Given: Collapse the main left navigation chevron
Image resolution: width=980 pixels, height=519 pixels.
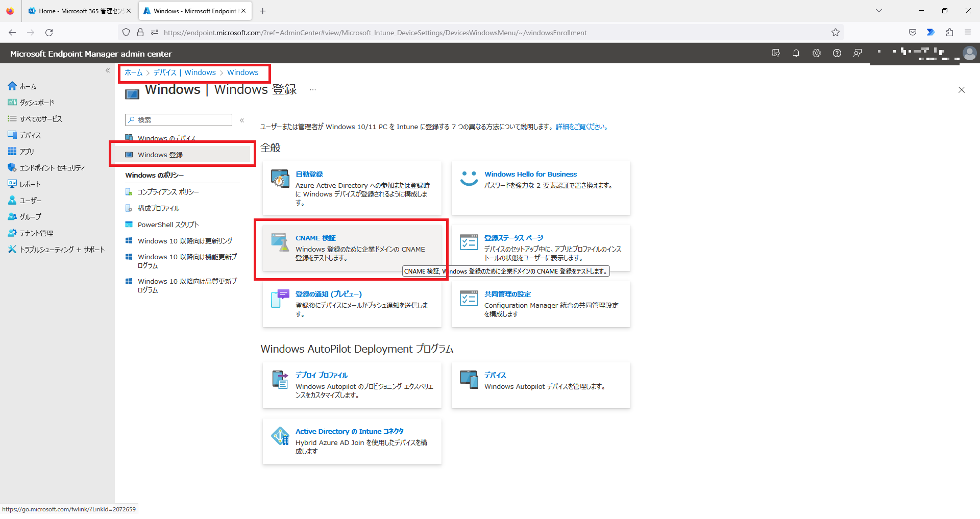Looking at the screenshot, I should [x=108, y=70].
